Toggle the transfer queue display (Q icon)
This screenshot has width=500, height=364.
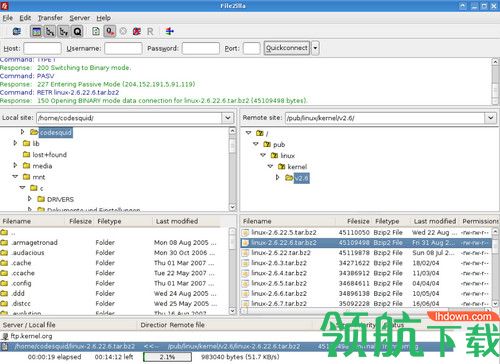pyautogui.click(x=77, y=32)
